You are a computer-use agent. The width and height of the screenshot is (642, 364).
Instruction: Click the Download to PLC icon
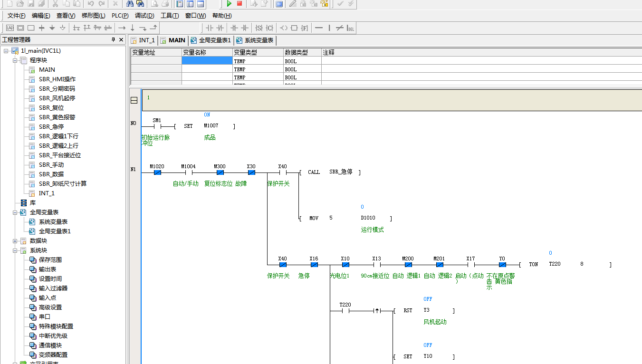pos(254,3)
